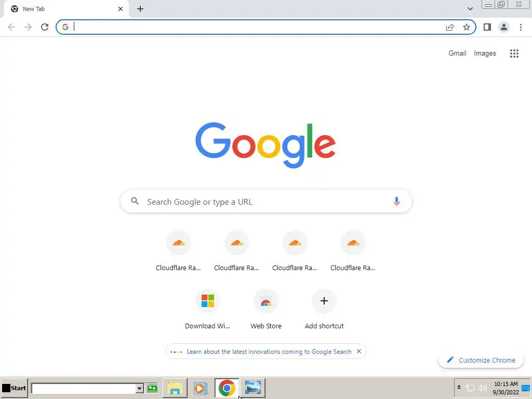Open the second Cloudflare Ra... shortcut

[236, 251]
